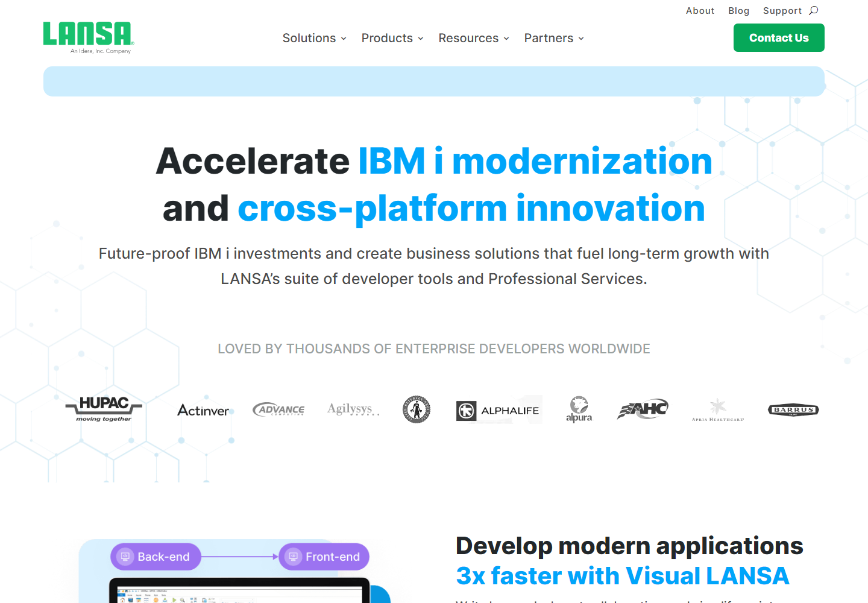Viewport: 868px width, 603px height.
Task: Click the Front-end purple badge
Action: tap(324, 557)
